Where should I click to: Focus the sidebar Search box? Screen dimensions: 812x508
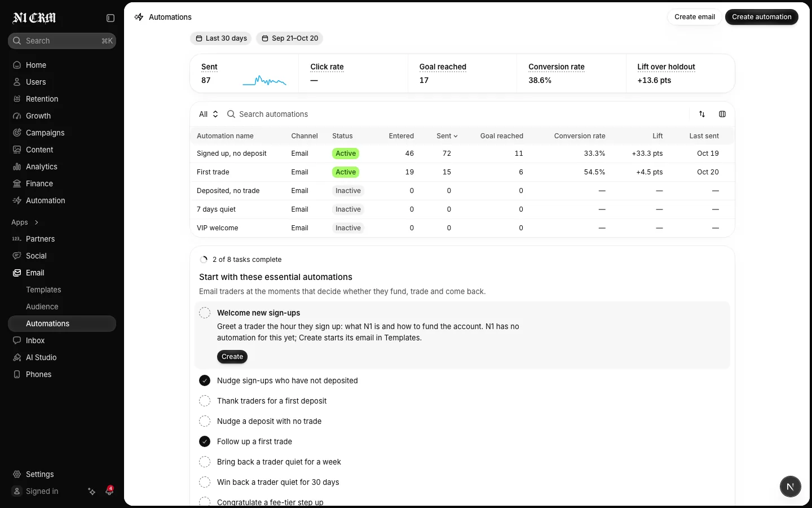click(x=62, y=41)
